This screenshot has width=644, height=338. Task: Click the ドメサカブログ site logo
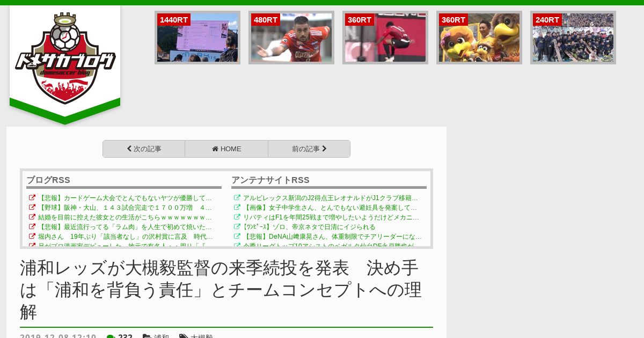[65, 58]
